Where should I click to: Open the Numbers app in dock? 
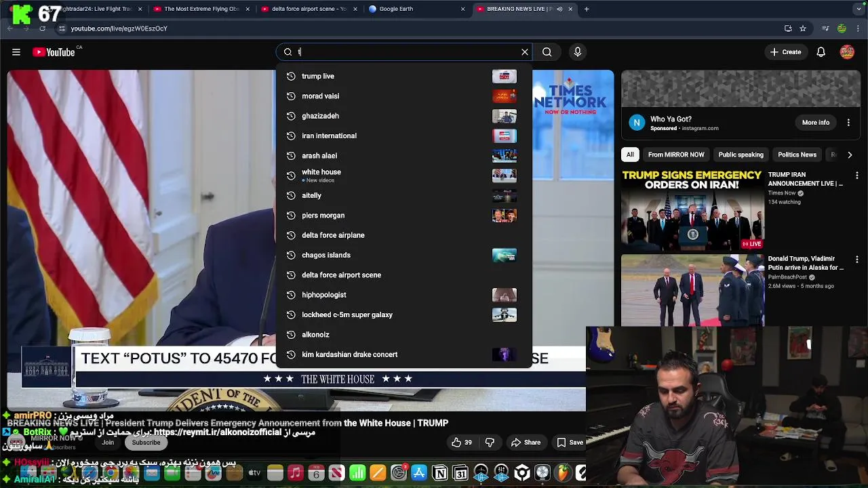[357, 473]
